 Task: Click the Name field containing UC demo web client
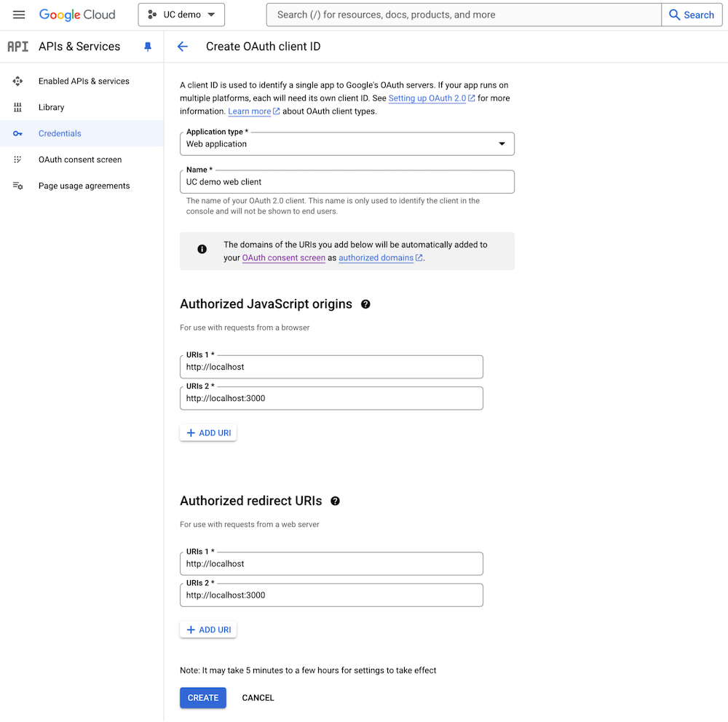[347, 182]
